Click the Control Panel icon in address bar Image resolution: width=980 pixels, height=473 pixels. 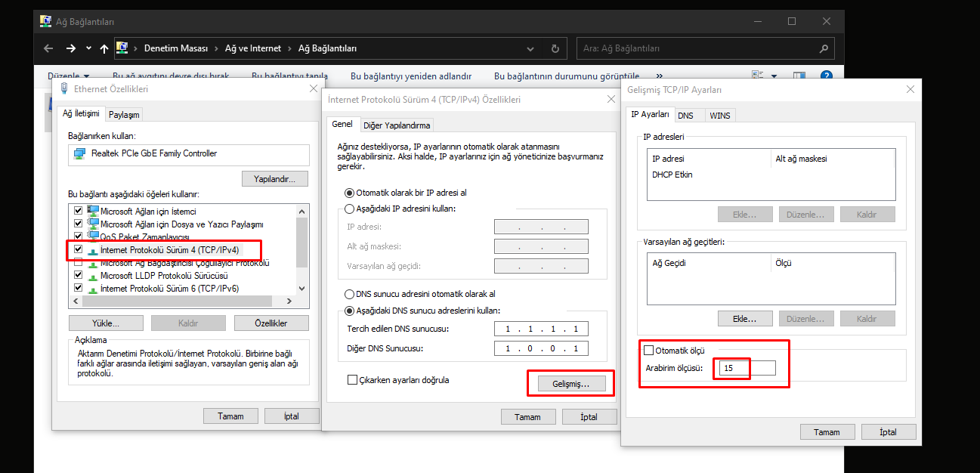[x=121, y=48]
